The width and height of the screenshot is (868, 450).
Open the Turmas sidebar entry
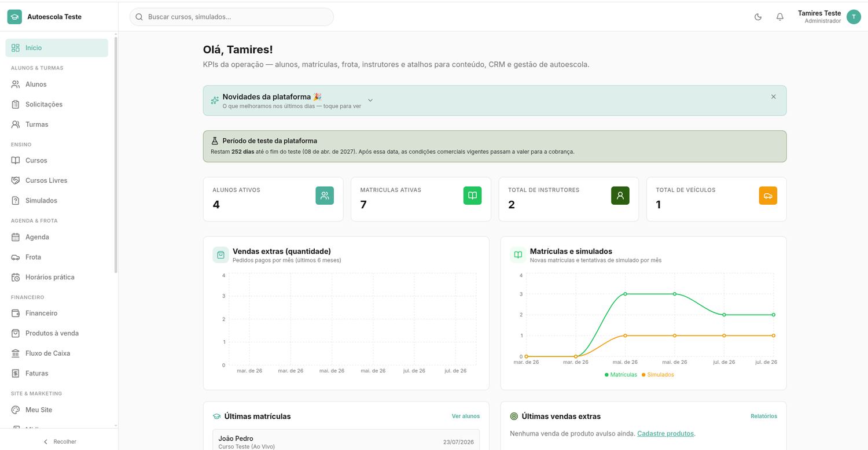click(x=57, y=124)
